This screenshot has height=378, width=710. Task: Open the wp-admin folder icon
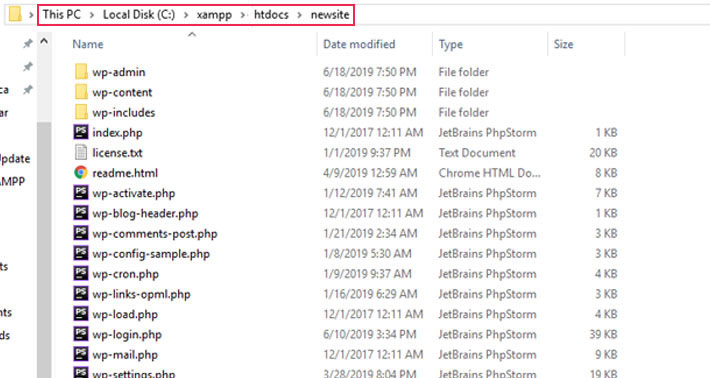81,72
